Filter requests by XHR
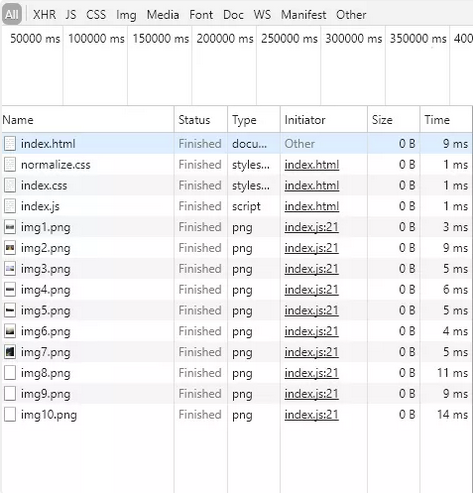Viewport: 473px width, 493px height. coord(44,15)
